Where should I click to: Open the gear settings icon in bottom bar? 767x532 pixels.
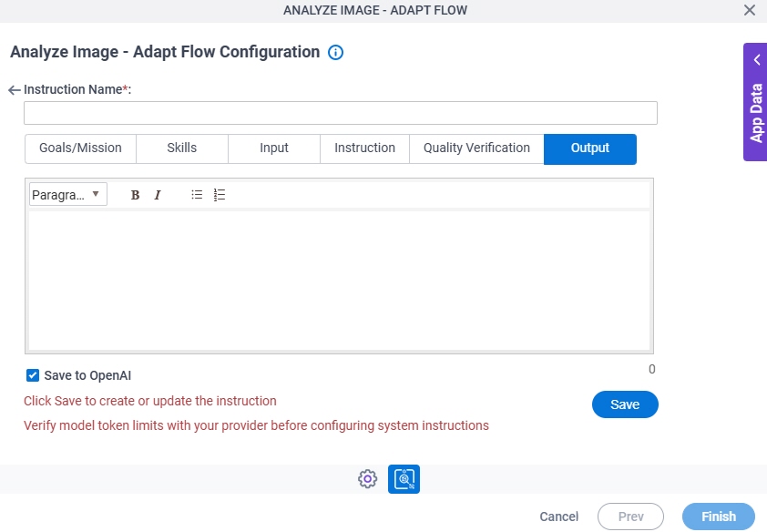pyautogui.click(x=368, y=478)
